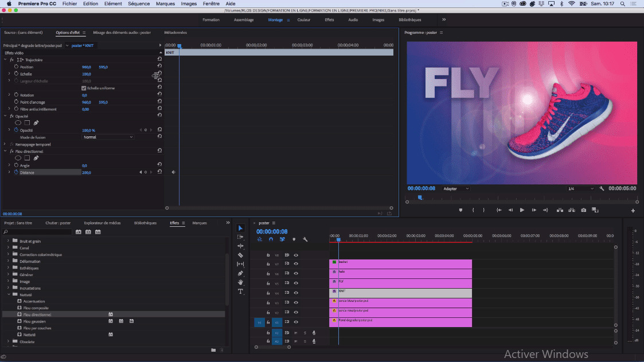Expand Echelle parameter
The height and width of the screenshot is (362, 644).
coord(9,74)
